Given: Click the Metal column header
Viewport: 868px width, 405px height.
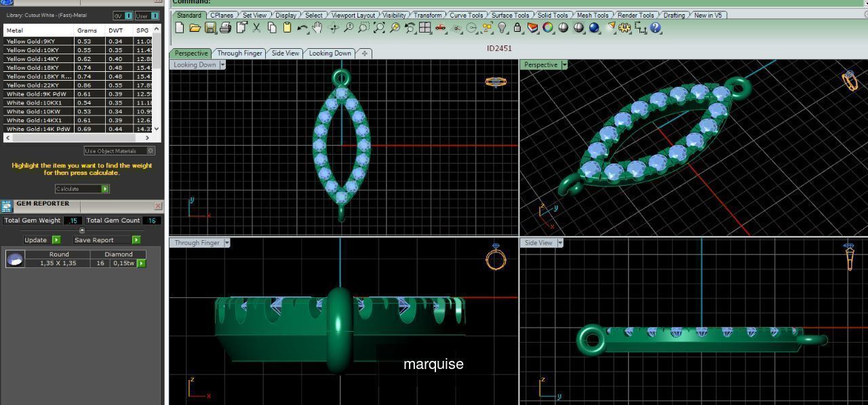Looking at the screenshot, I should tap(39, 31).
